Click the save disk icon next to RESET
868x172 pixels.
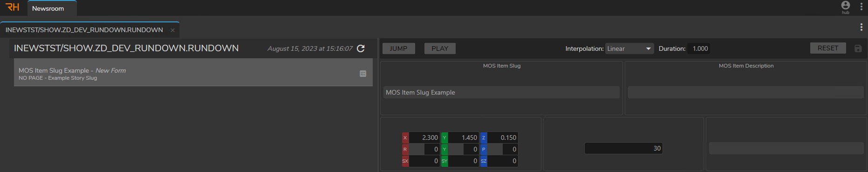pos(858,48)
